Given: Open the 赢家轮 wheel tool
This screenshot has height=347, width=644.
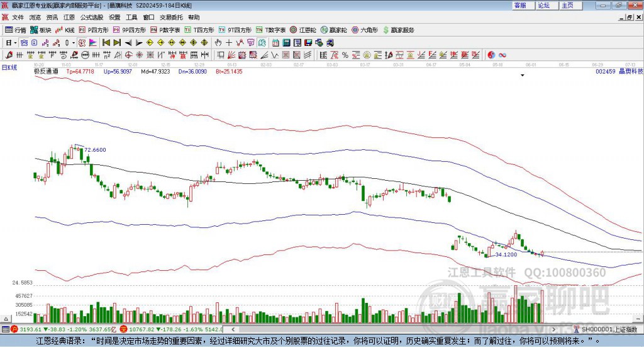Looking at the screenshot, I should (333, 30).
